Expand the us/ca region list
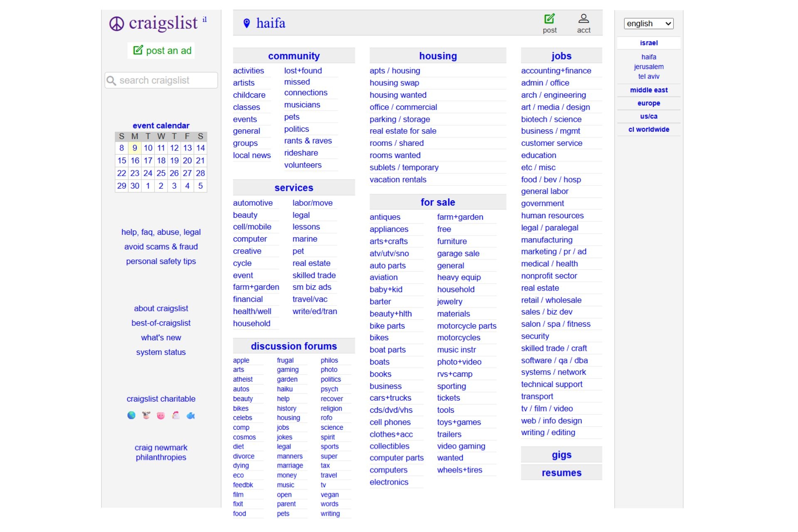 pyautogui.click(x=648, y=116)
